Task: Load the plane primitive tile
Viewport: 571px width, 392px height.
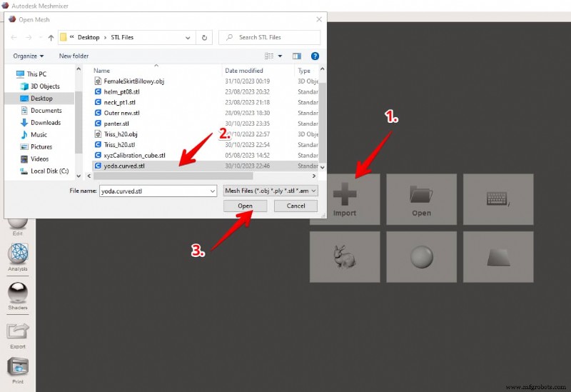Action: 497,257
